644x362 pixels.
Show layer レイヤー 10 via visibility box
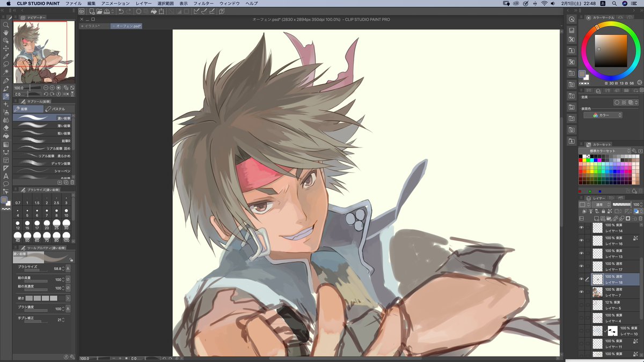(581, 330)
